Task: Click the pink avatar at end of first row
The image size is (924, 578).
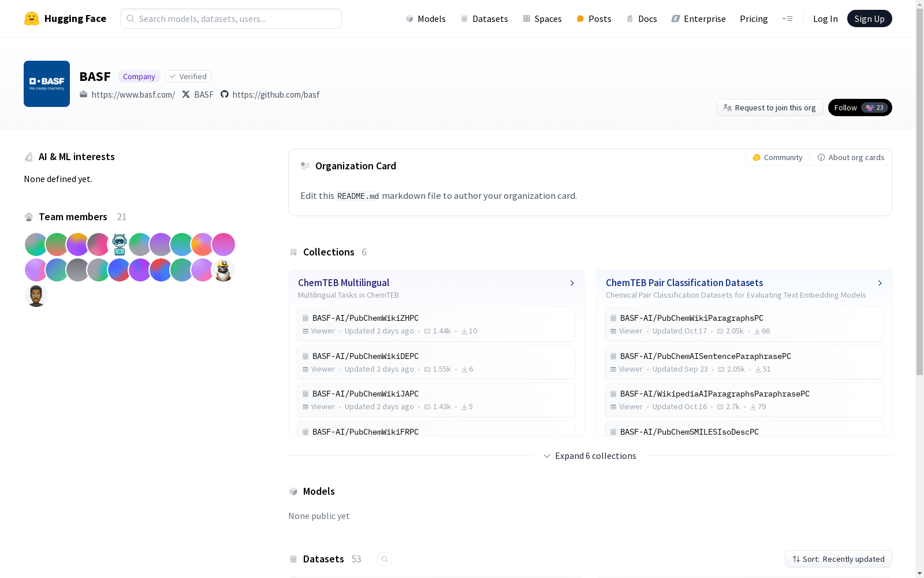Action: [x=223, y=244]
